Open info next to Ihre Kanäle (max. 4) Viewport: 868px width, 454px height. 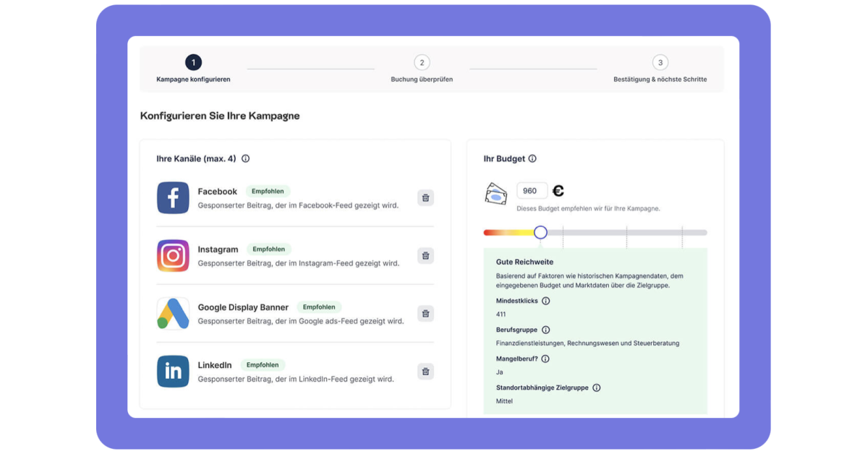click(x=245, y=158)
